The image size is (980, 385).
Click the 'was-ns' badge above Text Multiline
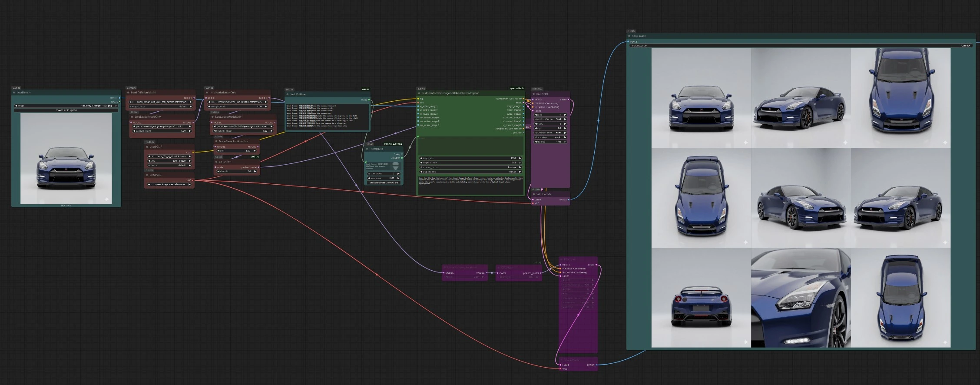tap(366, 90)
